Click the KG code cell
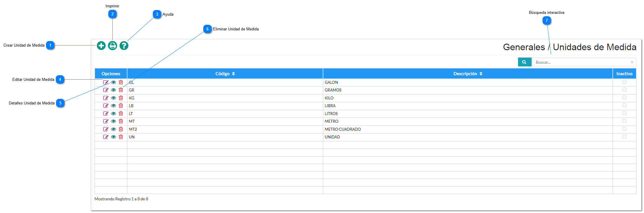Image resolution: width=644 pixels, height=213 pixels. tap(225, 98)
